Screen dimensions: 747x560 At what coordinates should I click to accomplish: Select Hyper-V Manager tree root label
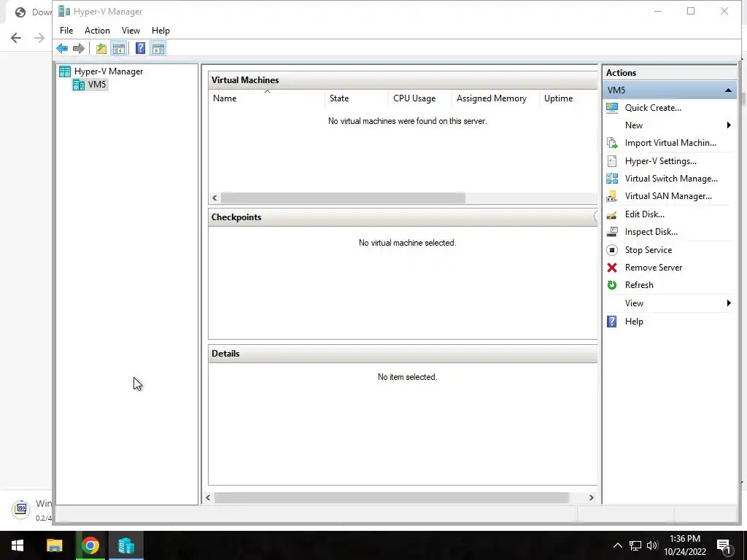pyautogui.click(x=109, y=71)
